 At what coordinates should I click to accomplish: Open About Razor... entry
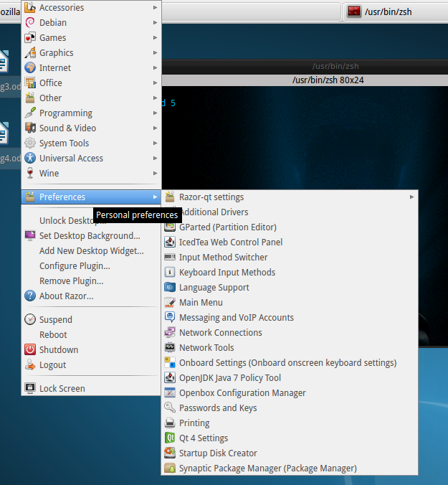pyautogui.click(x=91, y=296)
